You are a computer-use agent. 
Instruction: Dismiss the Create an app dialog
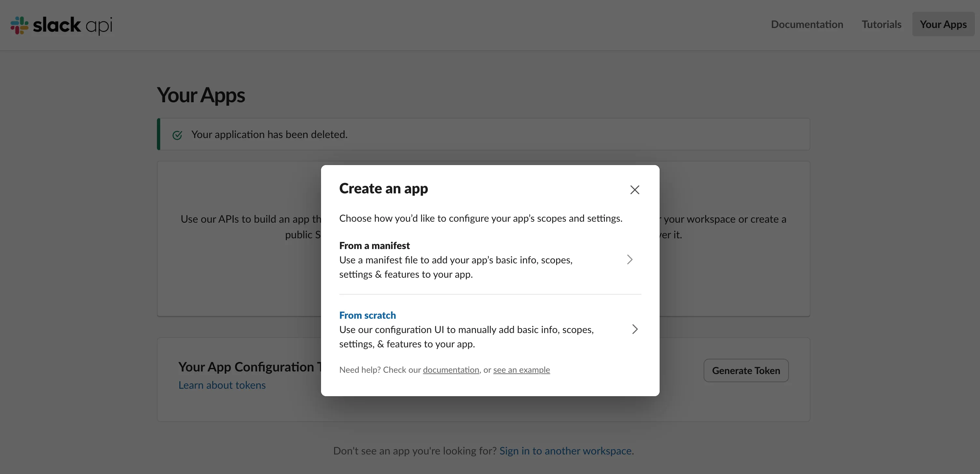[635, 189]
